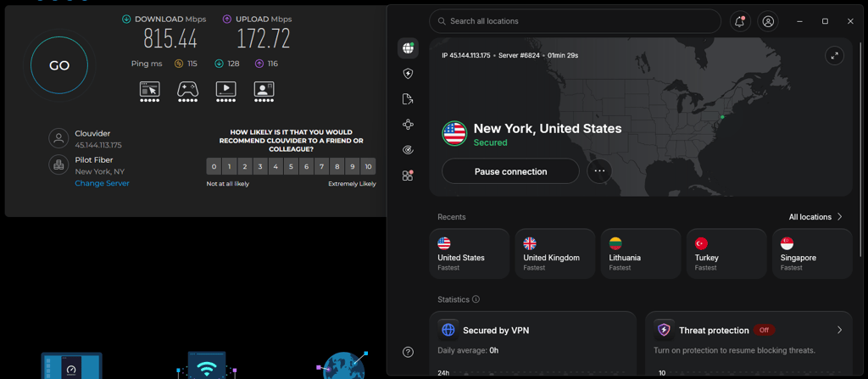This screenshot has height=379, width=868.
Task: Open the VPN account profile icon
Action: coord(768,21)
